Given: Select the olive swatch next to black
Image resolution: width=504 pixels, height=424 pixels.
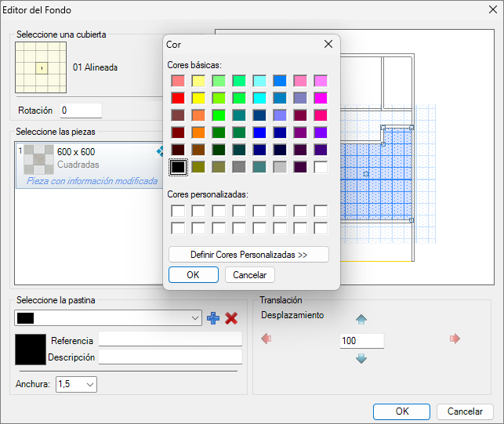Looking at the screenshot, I should [x=198, y=167].
